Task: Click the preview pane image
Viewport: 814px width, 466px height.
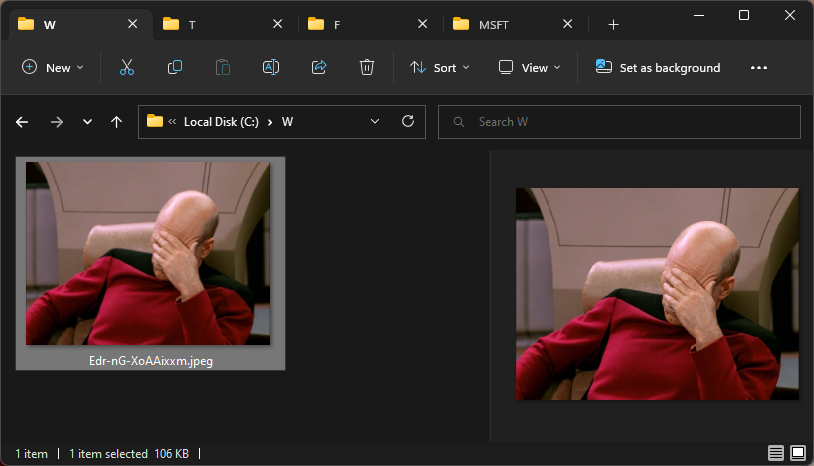Action: 657,294
